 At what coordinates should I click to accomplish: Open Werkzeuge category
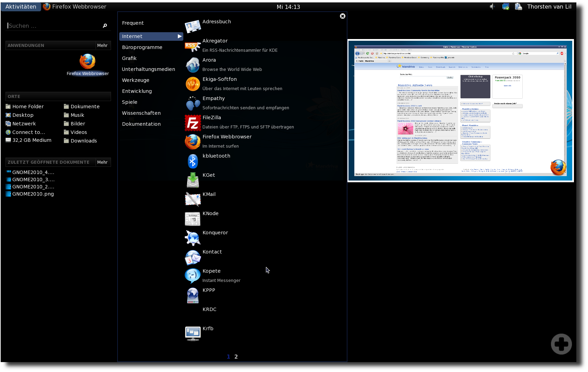(136, 80)
